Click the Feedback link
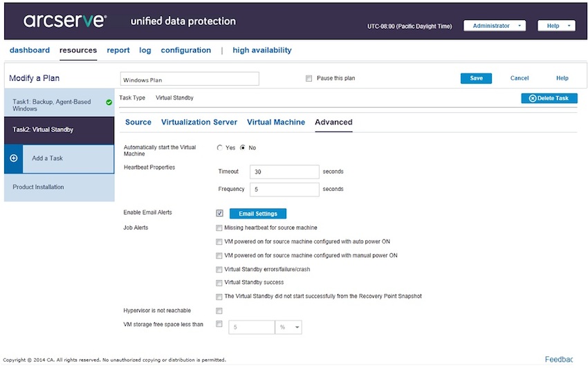Viewport: 588px width, 368px height. click(x=559, y=360)
